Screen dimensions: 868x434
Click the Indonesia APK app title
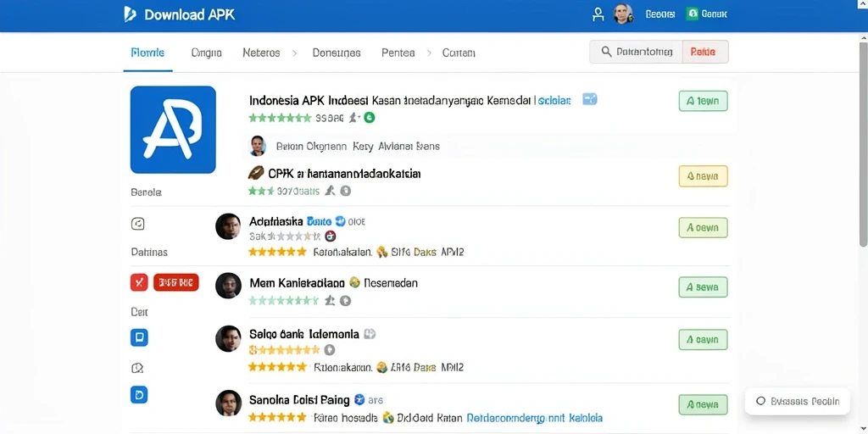pos(409,101)
